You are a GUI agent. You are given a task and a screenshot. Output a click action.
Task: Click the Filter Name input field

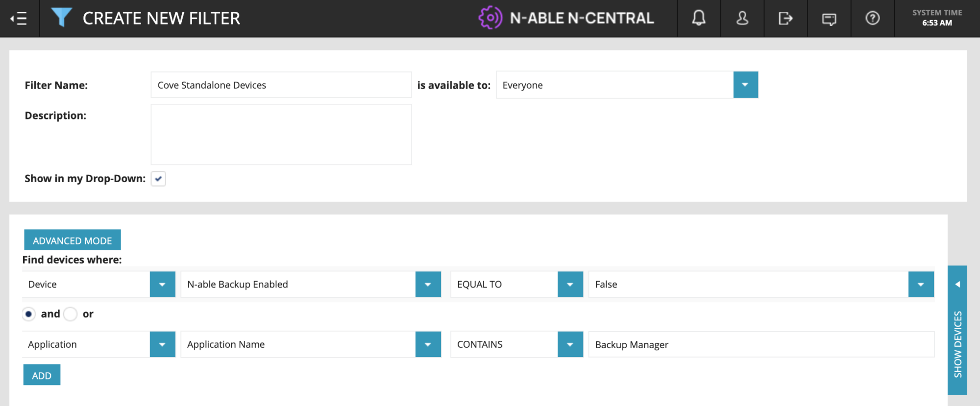click(x=281, y=85)
